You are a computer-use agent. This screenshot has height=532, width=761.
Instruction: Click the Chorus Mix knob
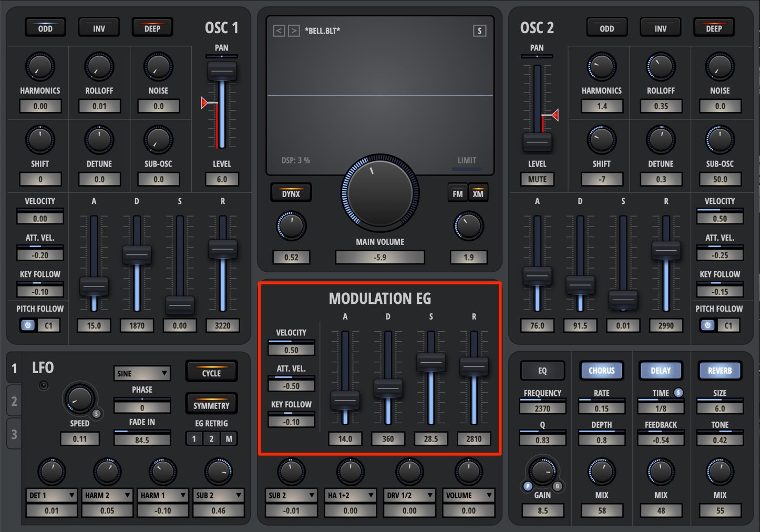[x=601, y=472]
